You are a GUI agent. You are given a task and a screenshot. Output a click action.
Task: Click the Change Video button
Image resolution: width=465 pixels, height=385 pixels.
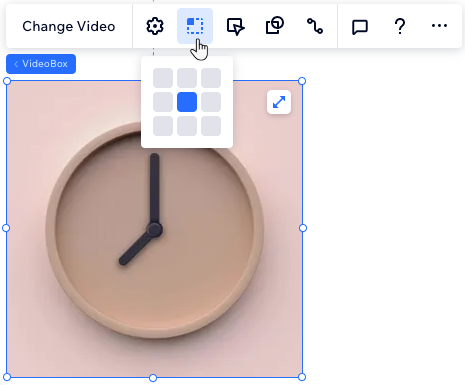(69, 26)
